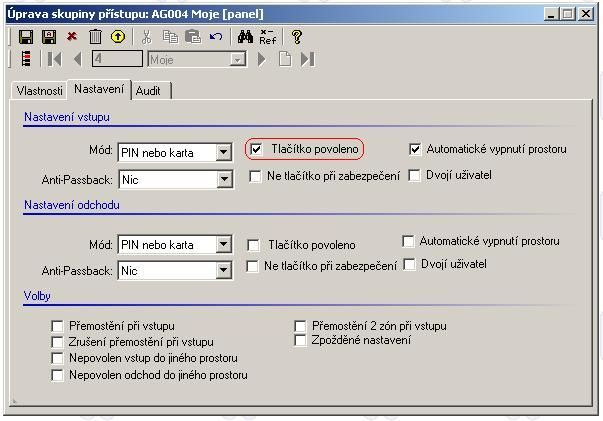Expand entry Anti-Passback dropdown
Viewport: 603px width, 421px height.
pos(224,180)
